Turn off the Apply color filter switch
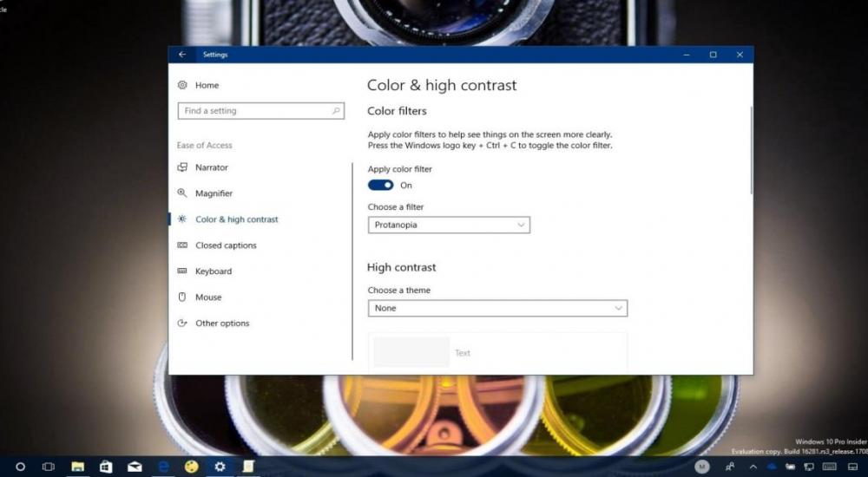Screen dimensions: 868x477 [380, 185]
